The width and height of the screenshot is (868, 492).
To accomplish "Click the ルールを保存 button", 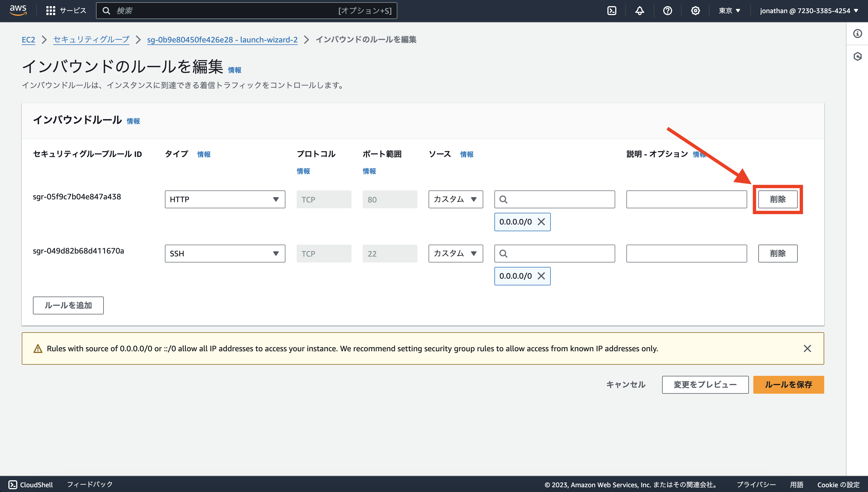I will click(788, 384).
